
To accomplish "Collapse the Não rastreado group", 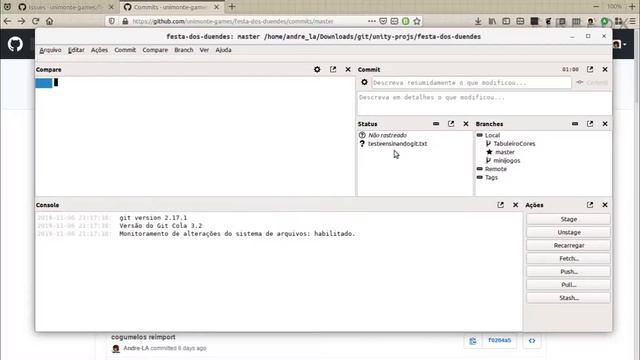I will [387, 135].
